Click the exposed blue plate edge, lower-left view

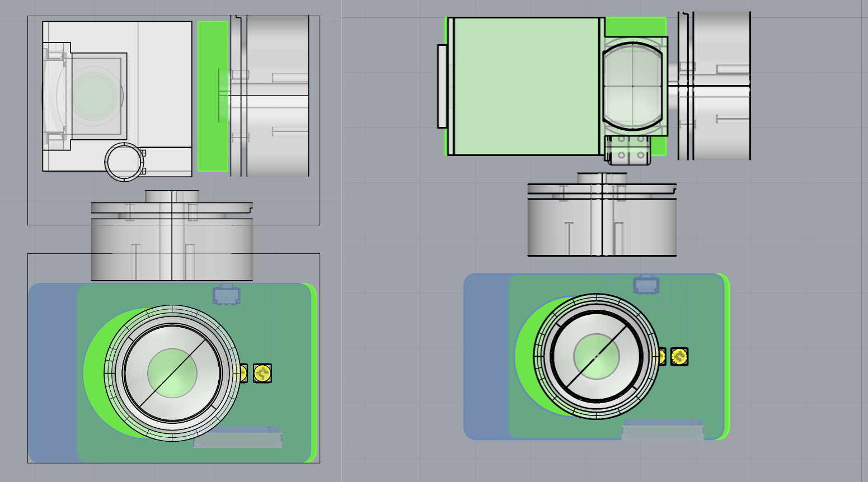[x=53, y=373]
